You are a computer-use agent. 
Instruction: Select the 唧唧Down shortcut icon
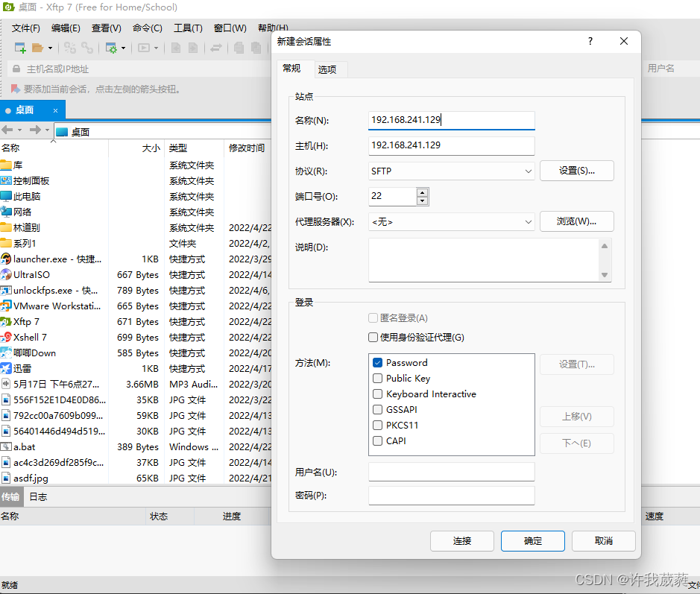tap(6, 353)
